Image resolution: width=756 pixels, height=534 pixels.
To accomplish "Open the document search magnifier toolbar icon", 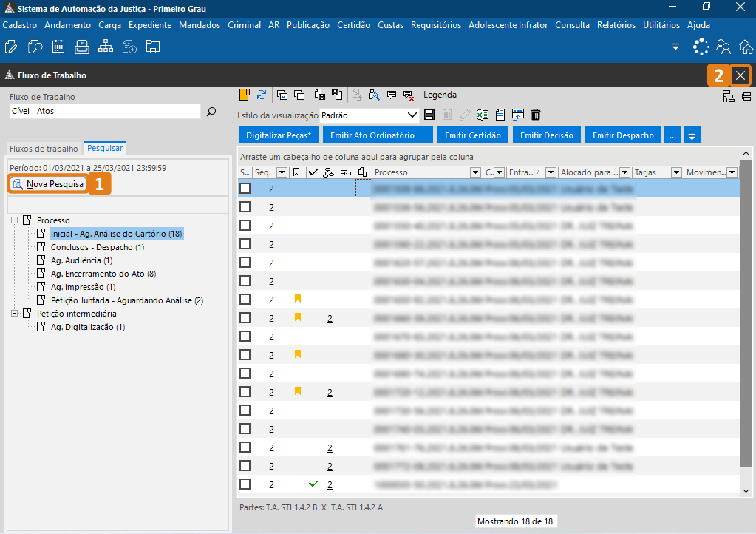I will 35,47.
